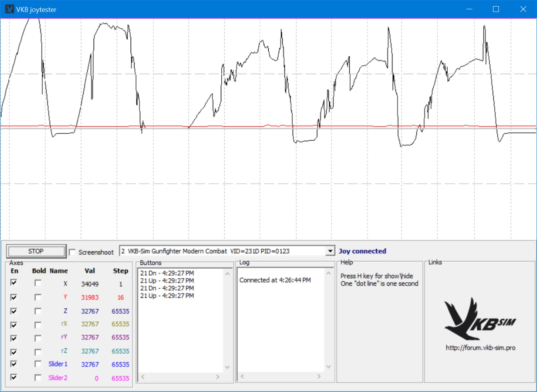Click left arrow of Log horizontal scrollbar
Viewport: 537px width, 392px height.
coord(242,376)
